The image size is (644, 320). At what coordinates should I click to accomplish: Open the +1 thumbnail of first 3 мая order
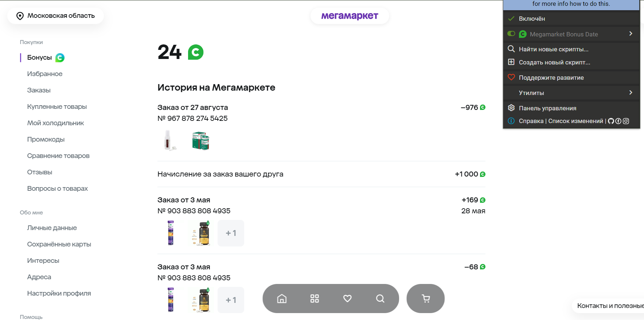point(231,233)
